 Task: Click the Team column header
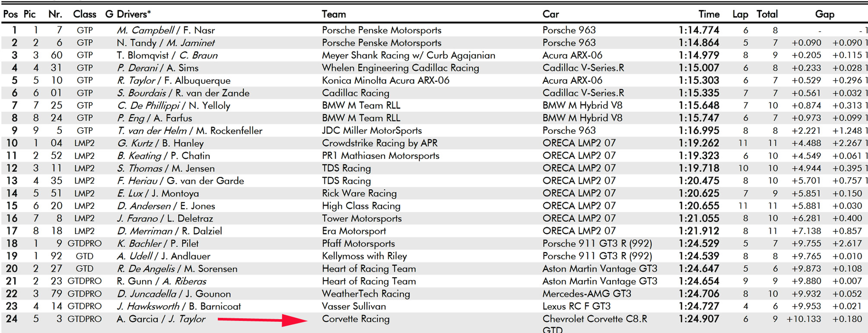(x=334, y=14)
